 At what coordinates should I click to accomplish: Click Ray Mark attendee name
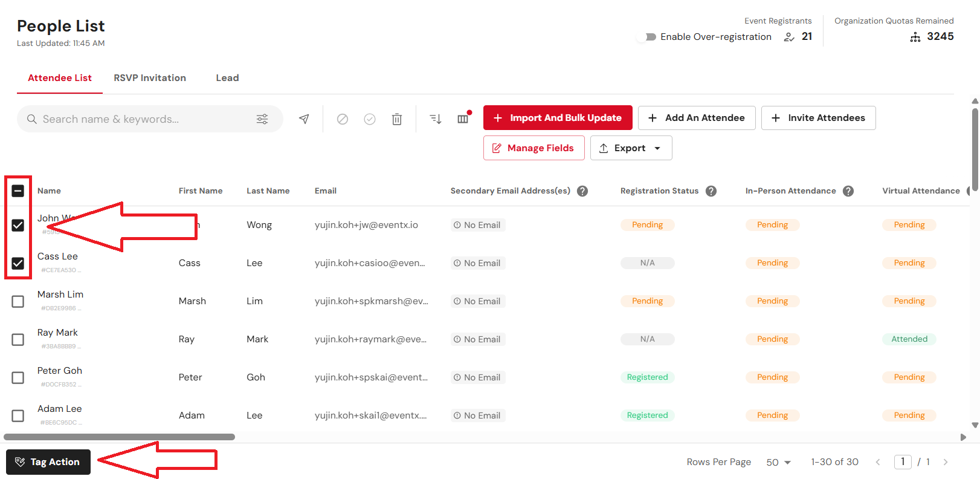(57, 333)
